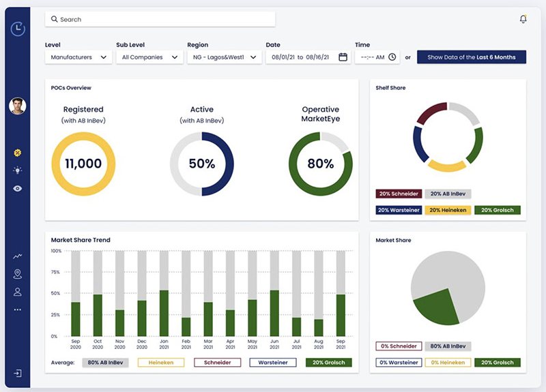Click the dark red Schneider donut segment

[x=431, y=112]
